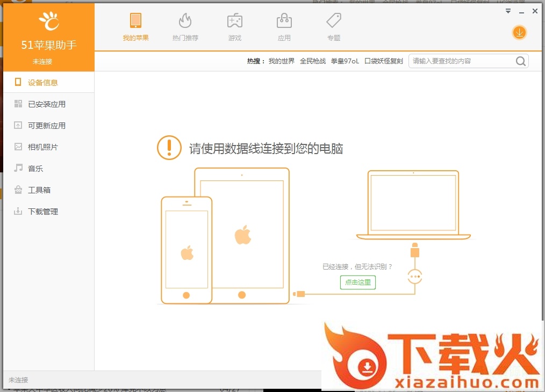Minimize the 51苹果助手 window

pos(521,12)
